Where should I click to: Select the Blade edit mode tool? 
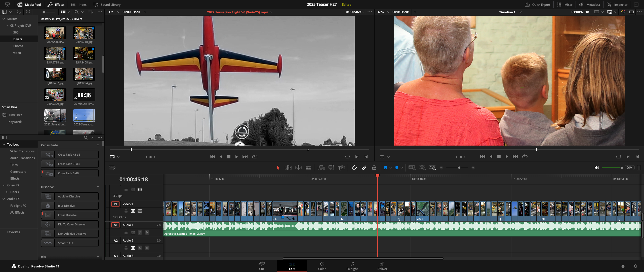point(308,168)
